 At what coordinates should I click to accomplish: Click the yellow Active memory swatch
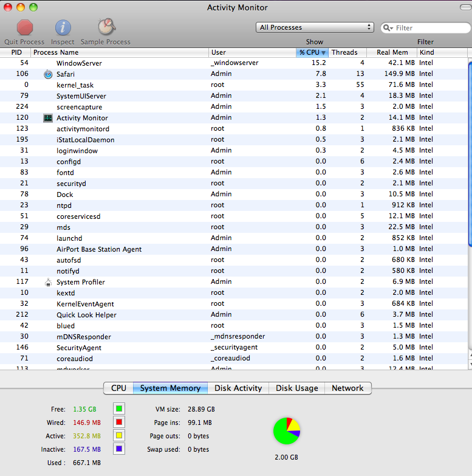119,435
